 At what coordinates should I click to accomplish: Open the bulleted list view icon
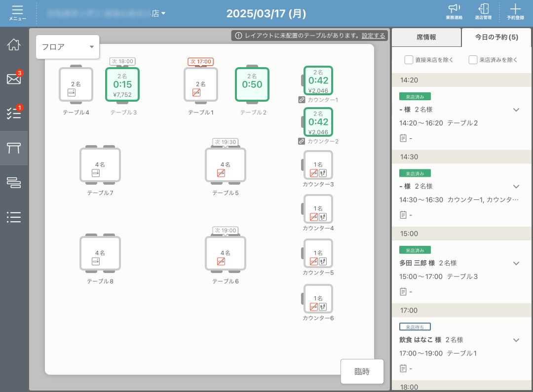[14, 217]
